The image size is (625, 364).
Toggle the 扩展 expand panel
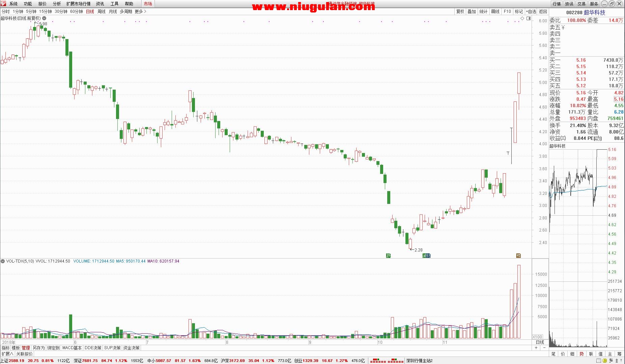pos(7,354)
